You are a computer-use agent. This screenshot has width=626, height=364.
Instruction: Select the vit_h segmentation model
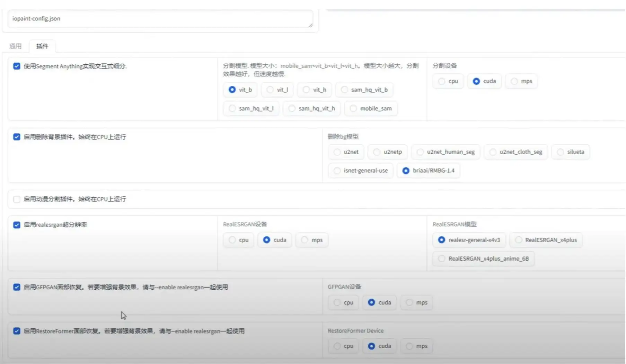point(314,90)
